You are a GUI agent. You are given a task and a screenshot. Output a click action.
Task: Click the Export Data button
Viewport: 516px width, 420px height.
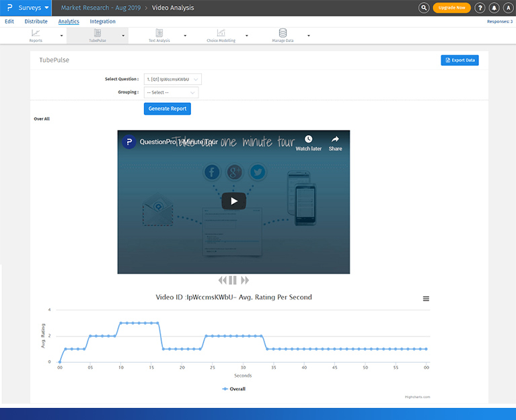pyautogui.click(x=459, y=60)
